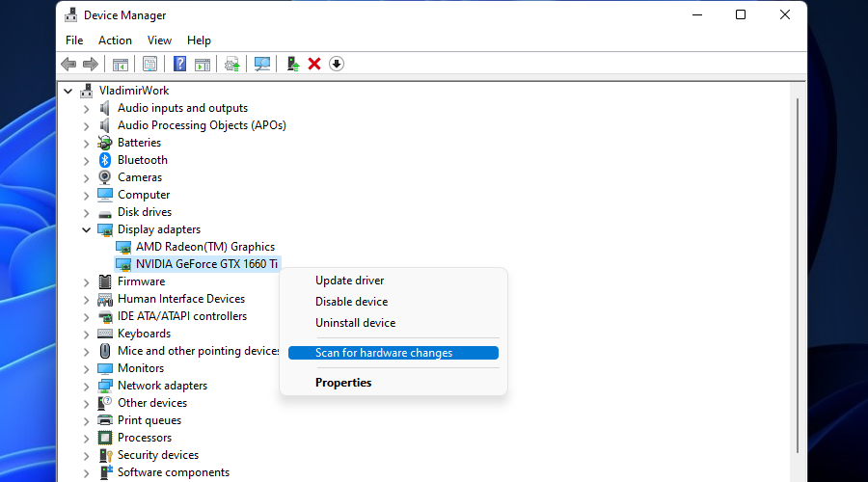This screenshot has width=868, height=482.
Task: Click the Network adapters icon
Action: 104,386
